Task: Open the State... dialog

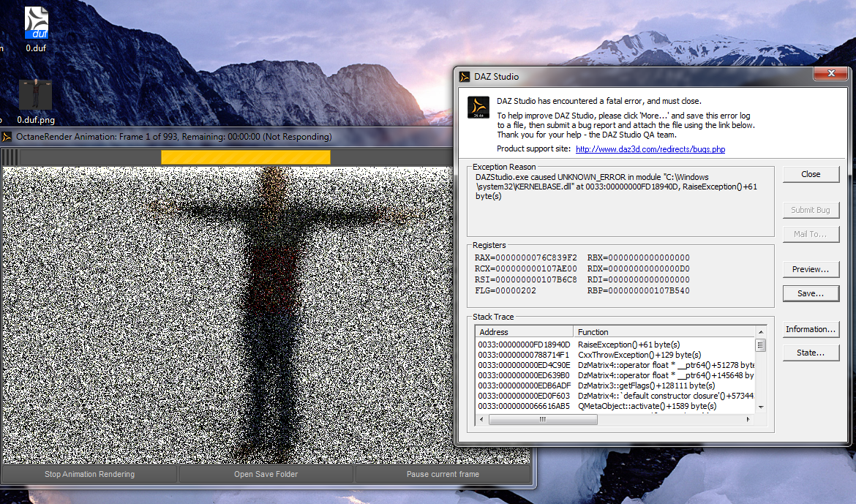Action: click(811, 353)
